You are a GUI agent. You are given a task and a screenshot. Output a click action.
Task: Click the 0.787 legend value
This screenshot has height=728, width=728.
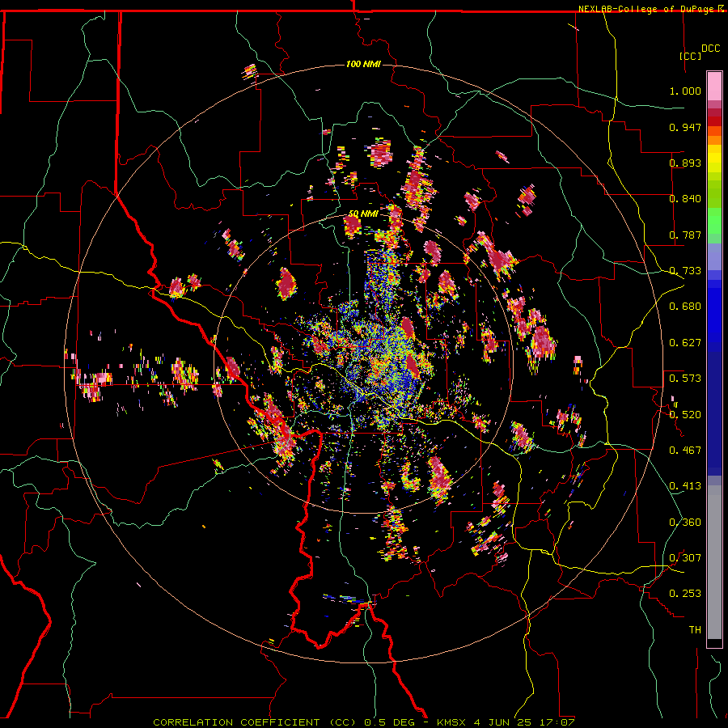685,235
